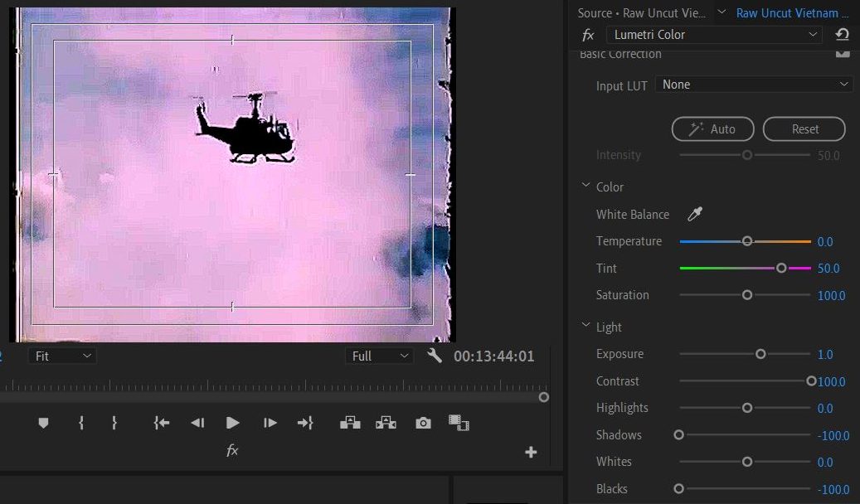Click the Blacks value -100.0
Screen dimensions: 860x504
[x=833, y=489]
